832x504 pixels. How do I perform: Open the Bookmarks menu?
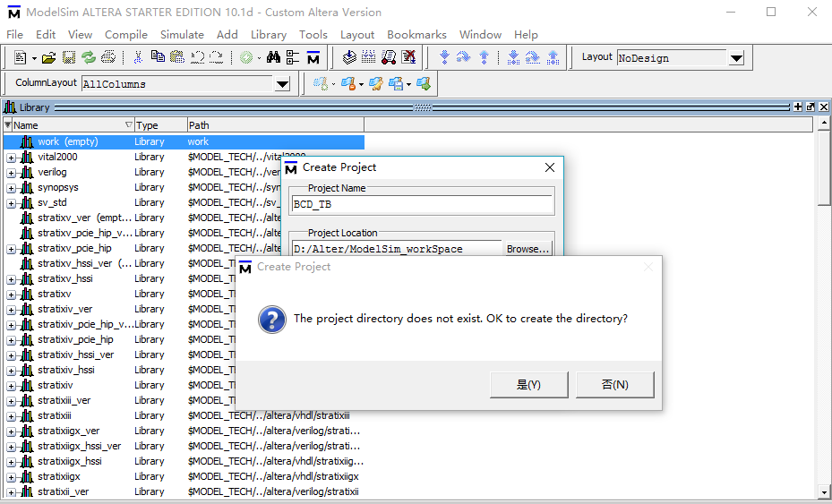click(416, 35)
